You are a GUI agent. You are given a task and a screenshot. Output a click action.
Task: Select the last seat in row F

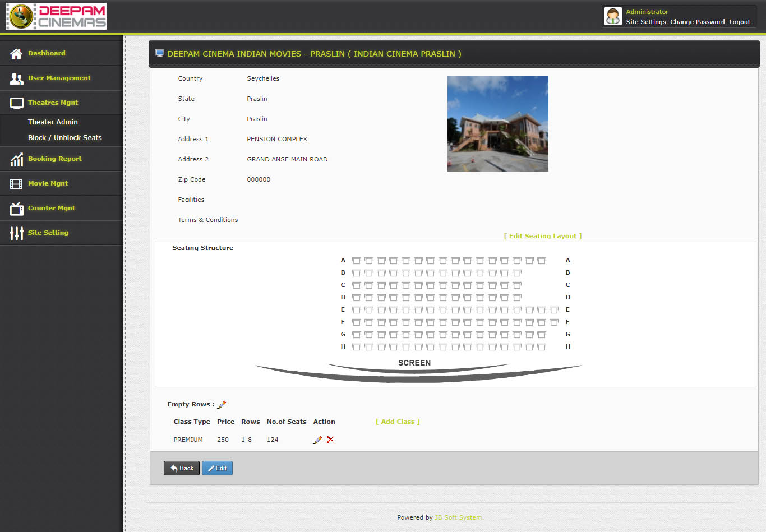point(553,322)
